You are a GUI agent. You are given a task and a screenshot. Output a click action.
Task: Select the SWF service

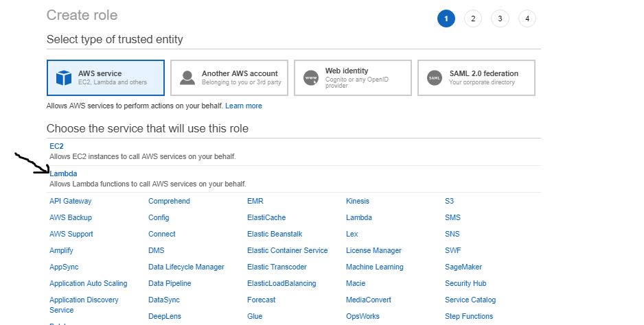click(x=452, y=250)
